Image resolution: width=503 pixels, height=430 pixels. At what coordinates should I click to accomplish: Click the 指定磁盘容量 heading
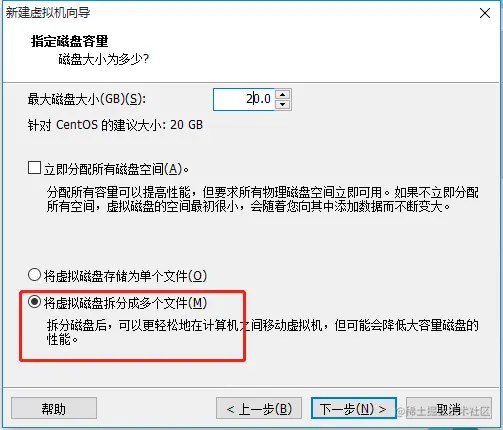[x=70, y=41]
